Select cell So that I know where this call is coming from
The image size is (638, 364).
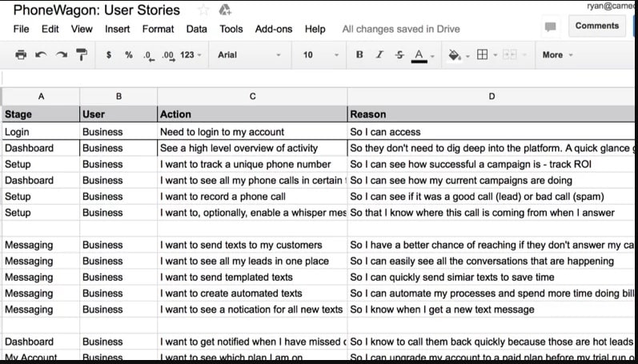pos(492,213)
